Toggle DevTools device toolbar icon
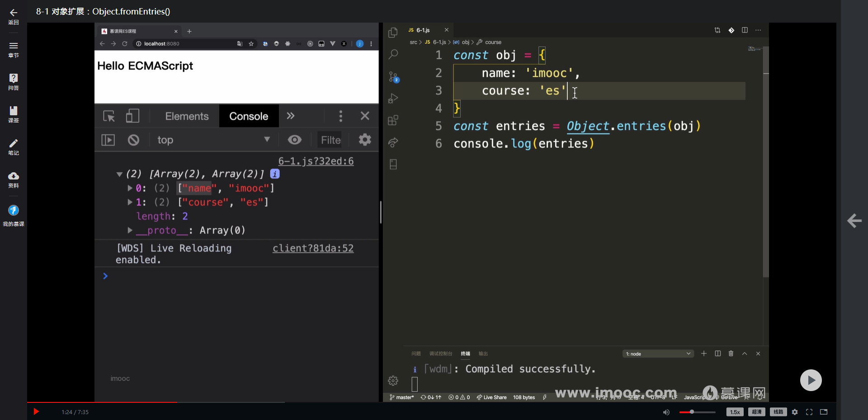868x420 pixels. click(x=132, y=116)
